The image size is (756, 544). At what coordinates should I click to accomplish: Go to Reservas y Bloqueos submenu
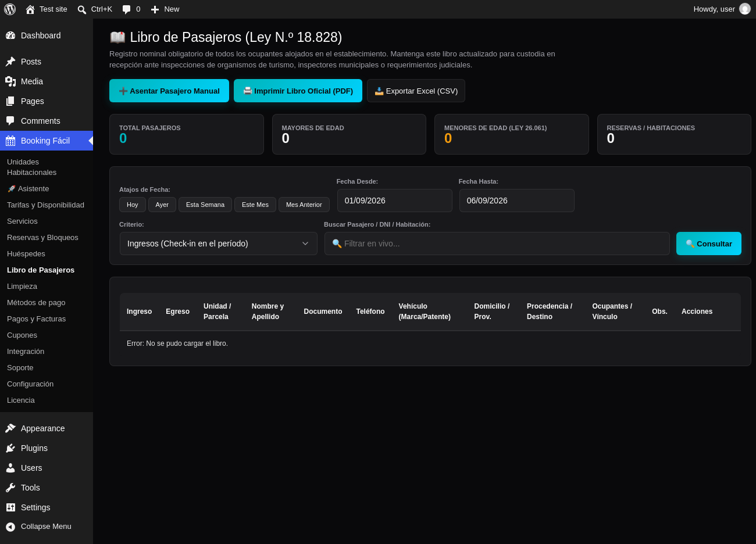pyautogui.click(x=42, y=238)
